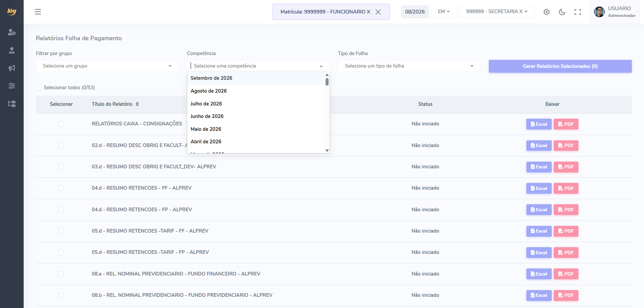Download Excel for 03.d RESUMO DESC OBRIG
Viewport: 644px width, 308px height.
pyautogui.click(x=539, y=167)
